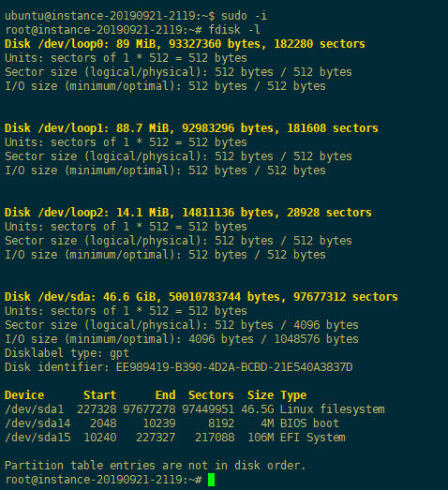Click the 'sudo -i' command text
This screenshot has height=490, width=448.
pos(245,16)
